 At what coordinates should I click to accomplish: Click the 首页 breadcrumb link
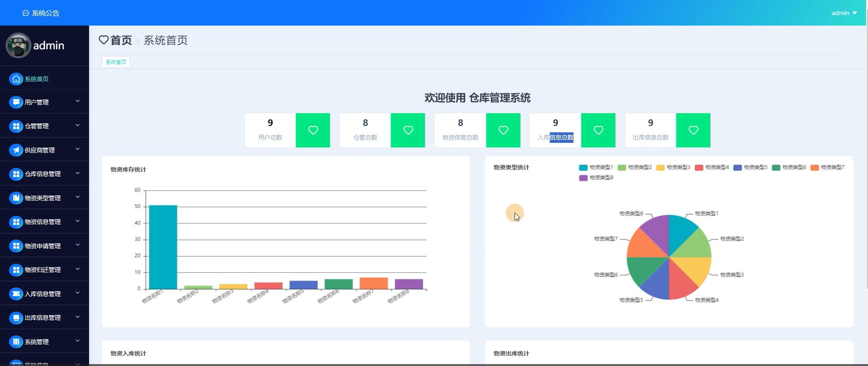coord(121,40)
